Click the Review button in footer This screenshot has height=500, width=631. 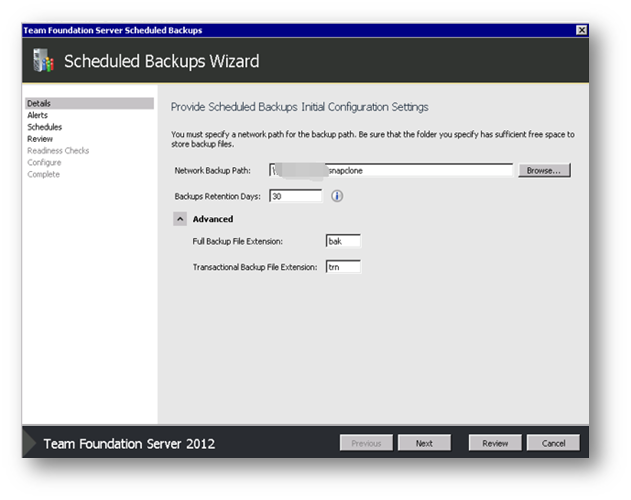coord(495,443)
